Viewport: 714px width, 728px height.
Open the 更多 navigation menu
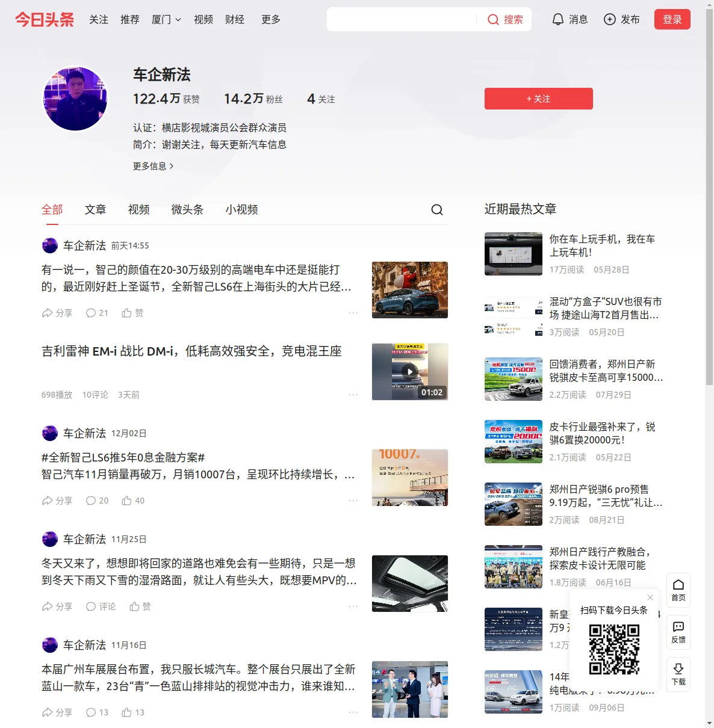point(271,19)
